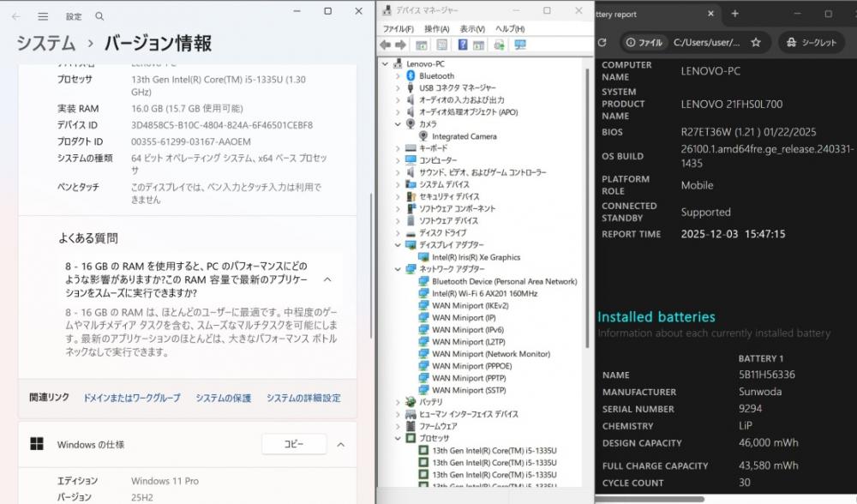Select the battery report browser tab
Image resolution: width=857 pixels, height=504 pixels.
656,15
